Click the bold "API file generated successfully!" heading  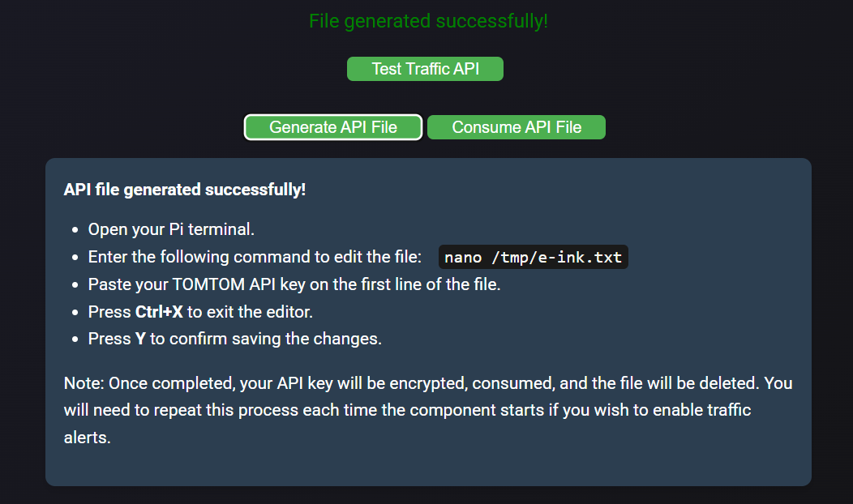185,190
